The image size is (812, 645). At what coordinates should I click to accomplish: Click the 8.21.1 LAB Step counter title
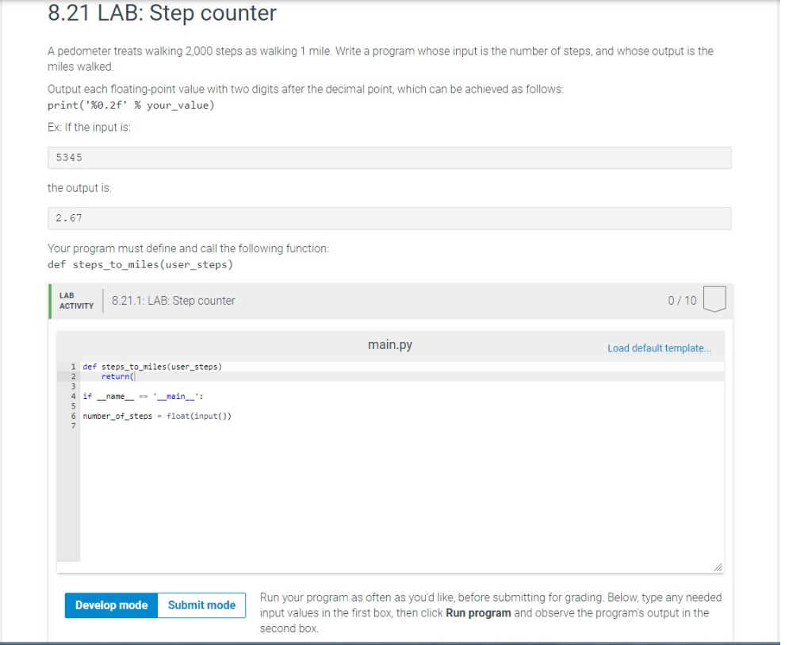(x=172, y=300)
